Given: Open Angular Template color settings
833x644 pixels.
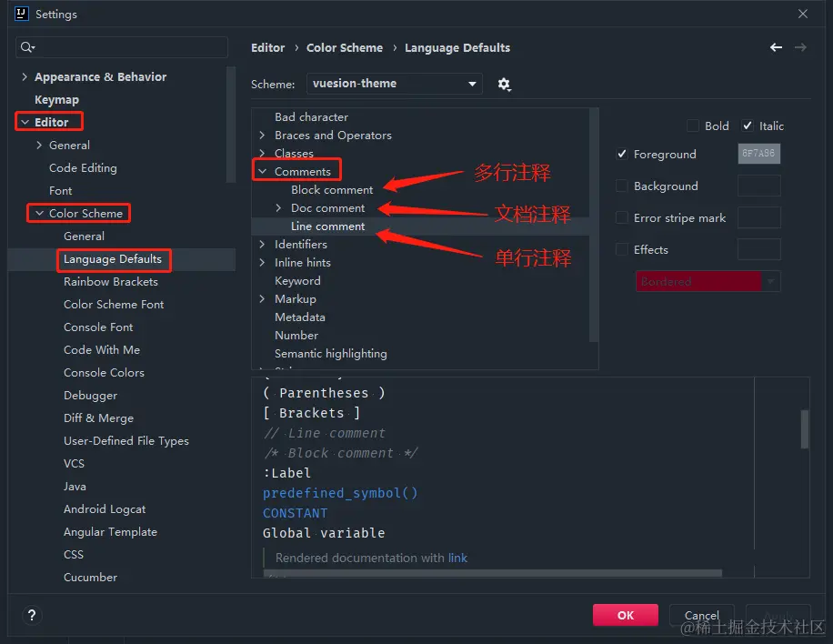Looking at the screenshot, I should [x=110, y=532].
